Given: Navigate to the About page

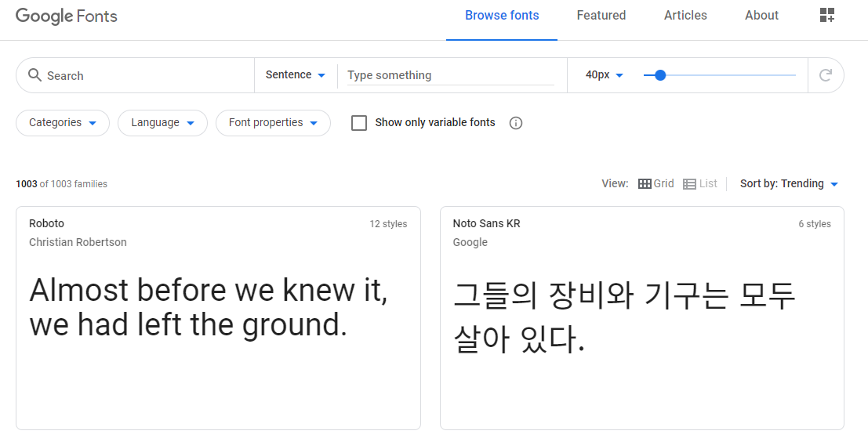Looking at the screenshot, I should point(761,16).
